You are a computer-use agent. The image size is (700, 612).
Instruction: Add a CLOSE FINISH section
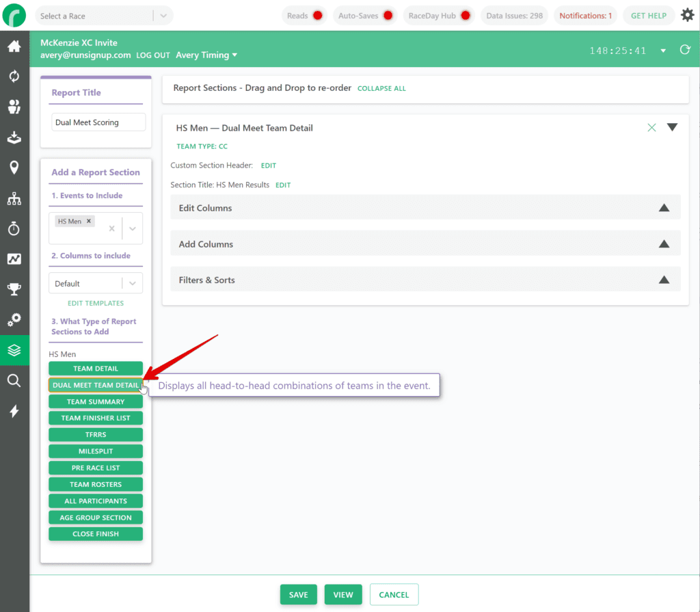96,534
